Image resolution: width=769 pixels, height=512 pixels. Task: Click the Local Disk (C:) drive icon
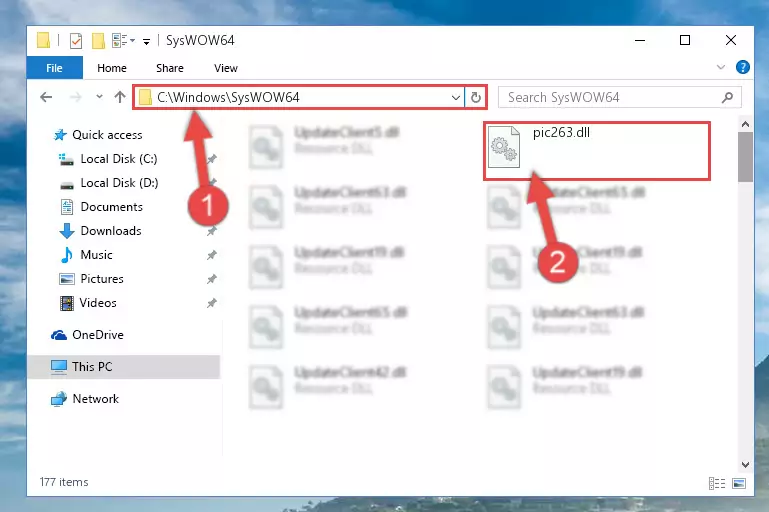pos(66,159)
